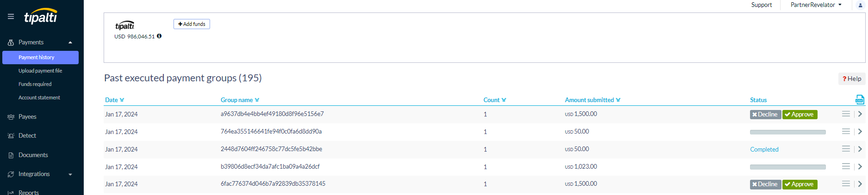Open row menu icon for the USD 1,023.00 payment
Viewport: 868px width, 195px height.
(x=846, y=166)
